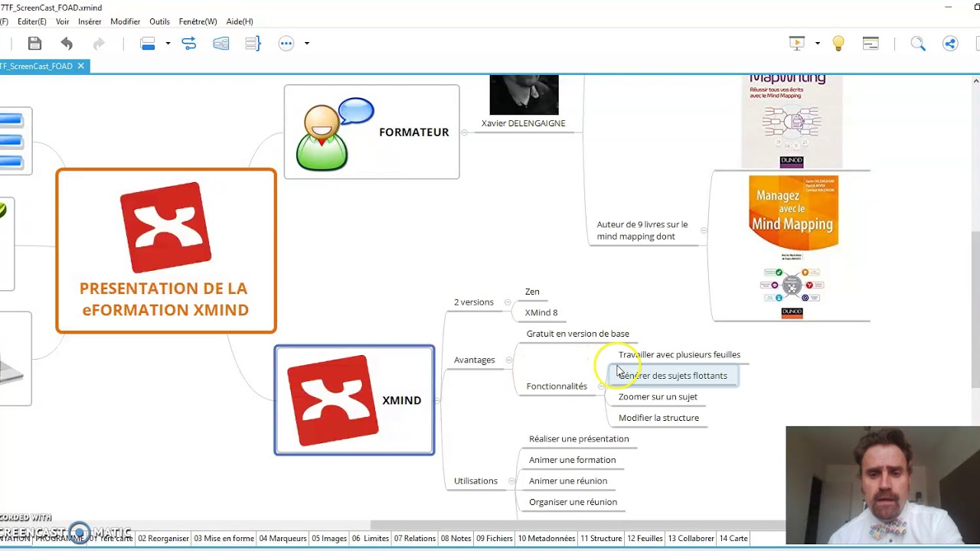The height and width of the screenshot is (551, 980).
Task: Switch to 03 Mise en forme sheet tab
Action: click(224, 539)
